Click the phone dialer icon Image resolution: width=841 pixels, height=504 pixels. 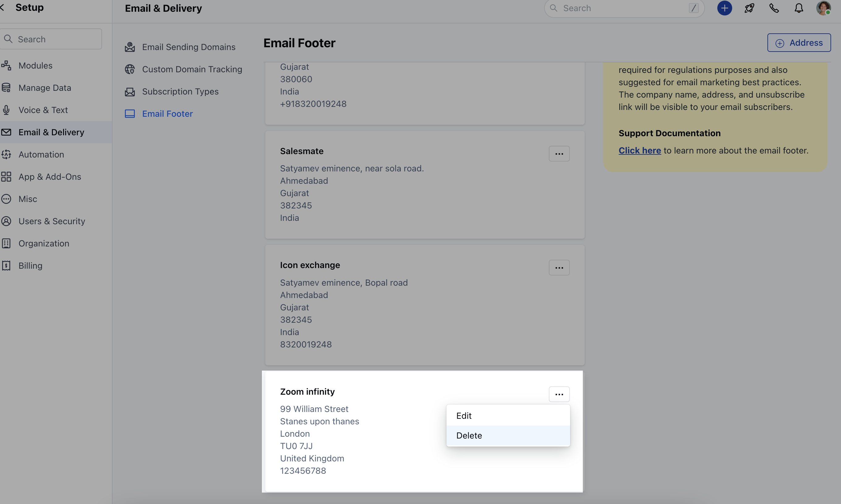coord(774,8)
